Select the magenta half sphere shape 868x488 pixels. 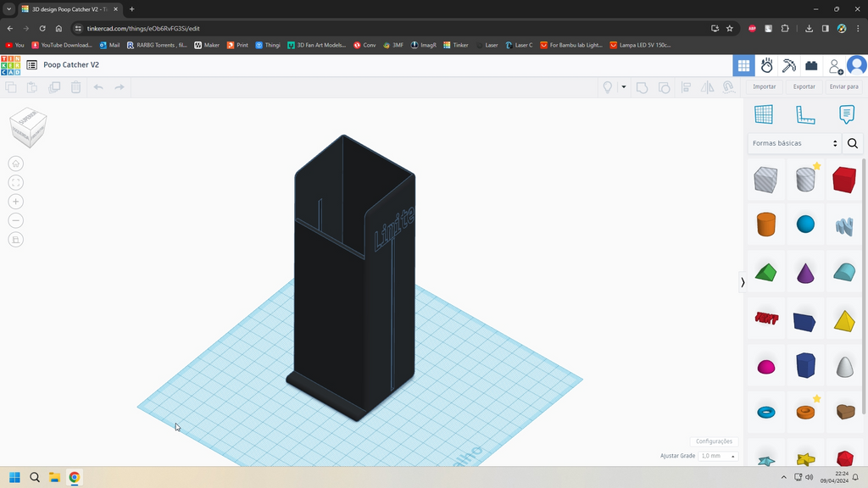(766, 367)
